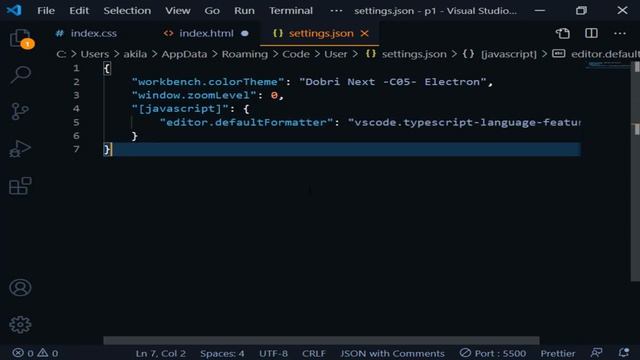640x360 pixels.
Task: Click UTF-8 encoding selector
Action: 273,353
